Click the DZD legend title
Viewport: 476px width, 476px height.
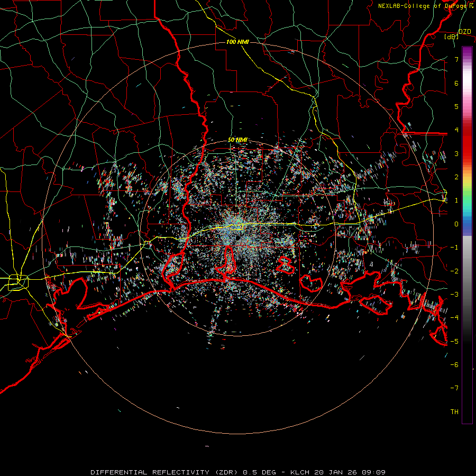(464, 32)
